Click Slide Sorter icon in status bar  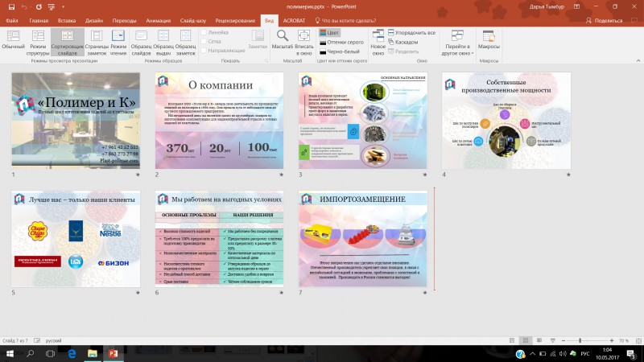pyautogui.click(x=526, y=340)
